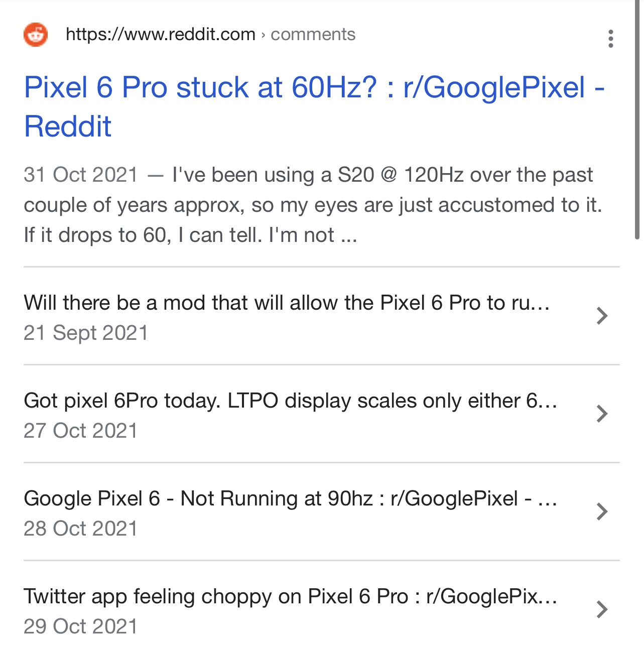
Task: Click the 27 Oct 2021 dated result
Action: 81,430
